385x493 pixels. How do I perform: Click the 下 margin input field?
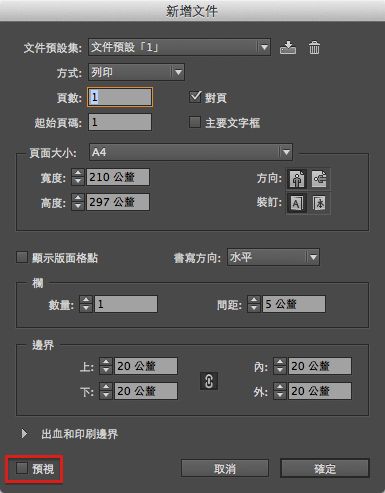tap(146, 391)
